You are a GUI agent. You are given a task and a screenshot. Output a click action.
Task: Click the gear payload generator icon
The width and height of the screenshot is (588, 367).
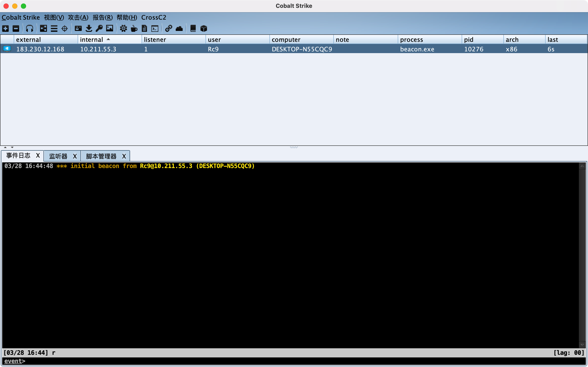[x=124, y=29]
